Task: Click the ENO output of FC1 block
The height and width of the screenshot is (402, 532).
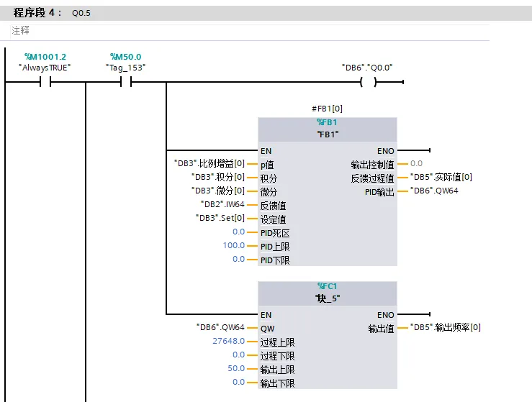Action: pos(386,315)
